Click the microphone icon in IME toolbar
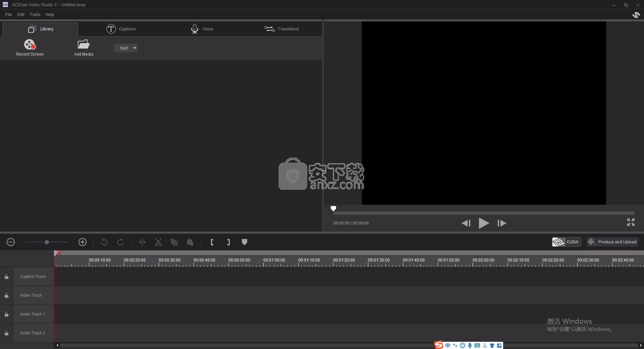Viewport: 644px width, 349px height. click(470, 345)
